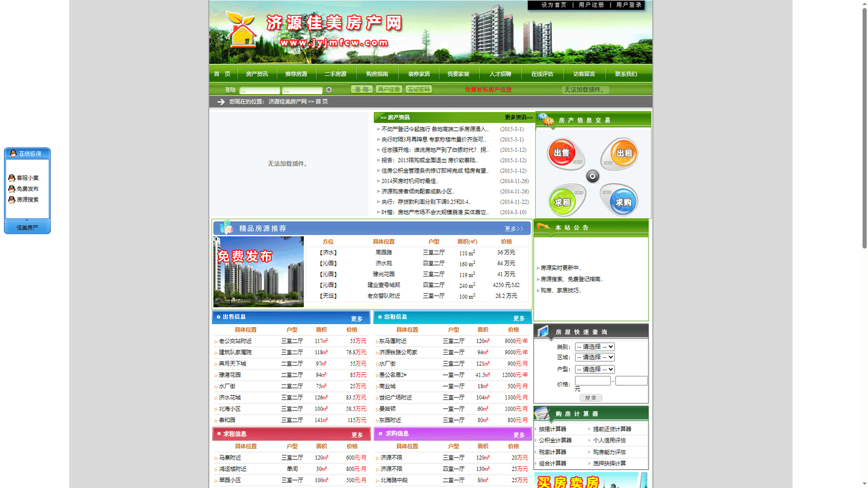Click 更多 in 出租信息 header
This screenshot has height=488, width=868.
[519, 318]
